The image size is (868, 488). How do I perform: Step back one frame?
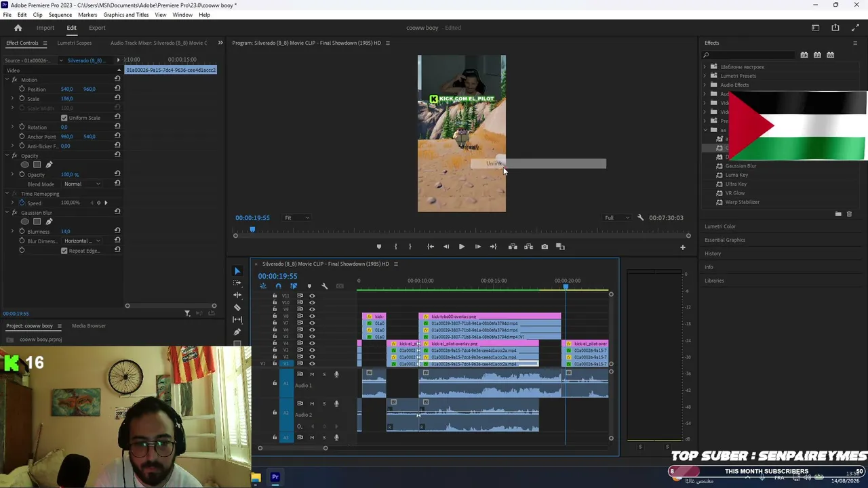click(x=446, y=247)
